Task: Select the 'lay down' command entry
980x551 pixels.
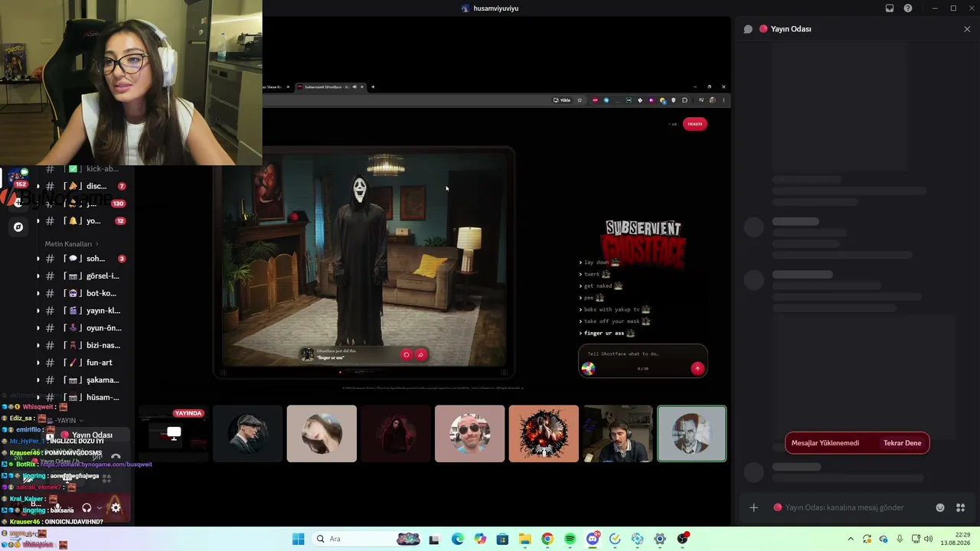Action: 599,262
